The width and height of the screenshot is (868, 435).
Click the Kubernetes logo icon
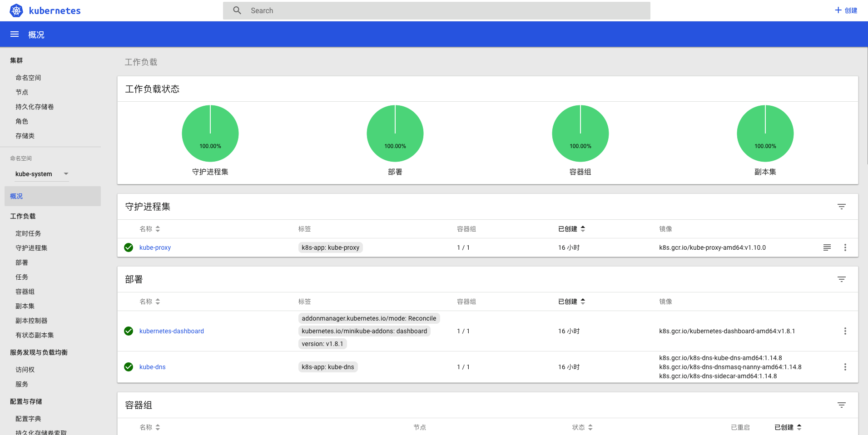pos(16,10)
